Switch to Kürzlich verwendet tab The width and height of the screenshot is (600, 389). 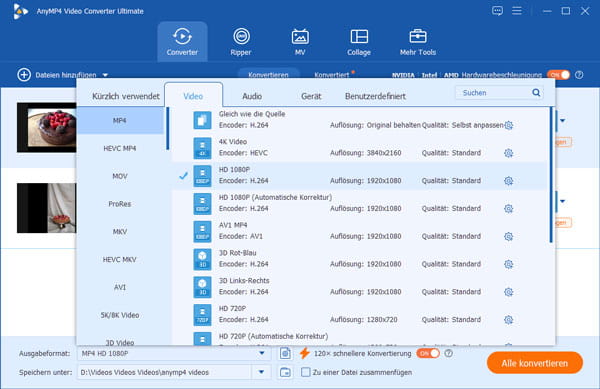126,96
